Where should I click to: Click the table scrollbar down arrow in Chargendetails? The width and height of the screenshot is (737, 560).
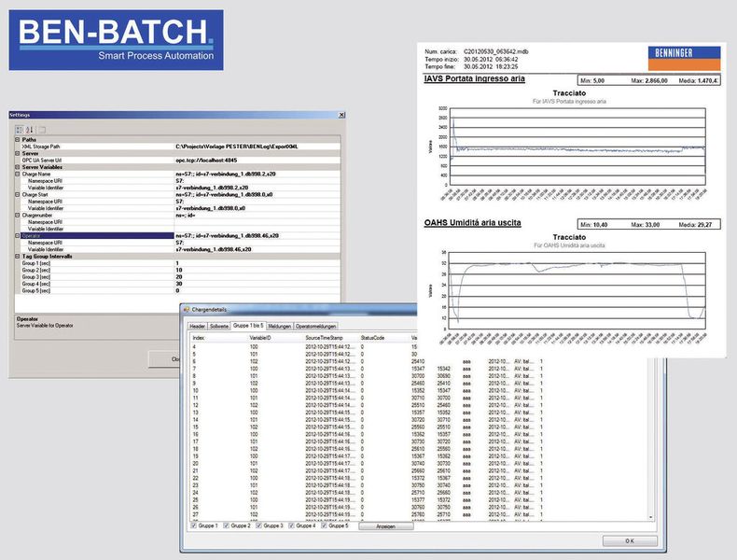(x=650, y=517)
